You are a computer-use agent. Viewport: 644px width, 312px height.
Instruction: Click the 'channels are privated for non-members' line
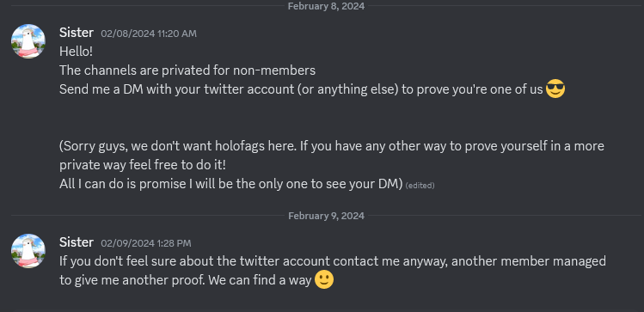(187, 70)
